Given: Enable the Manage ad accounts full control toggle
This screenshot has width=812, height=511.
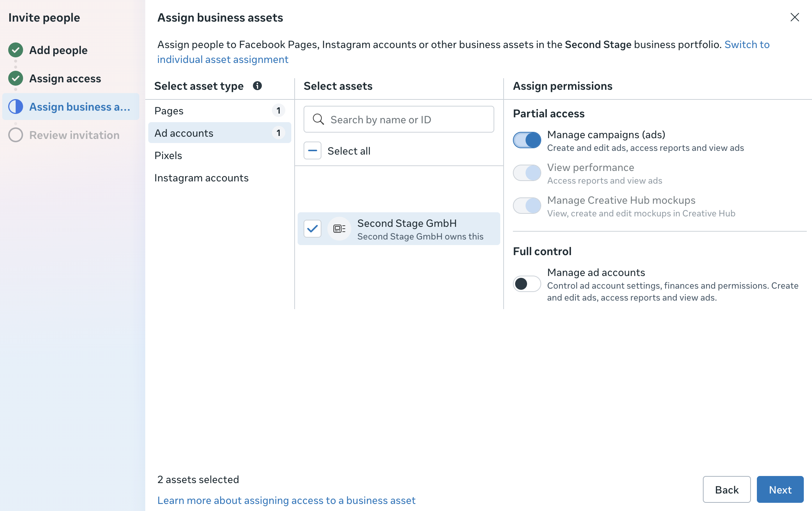Looking at the screenshot, I should click(527, 284).
